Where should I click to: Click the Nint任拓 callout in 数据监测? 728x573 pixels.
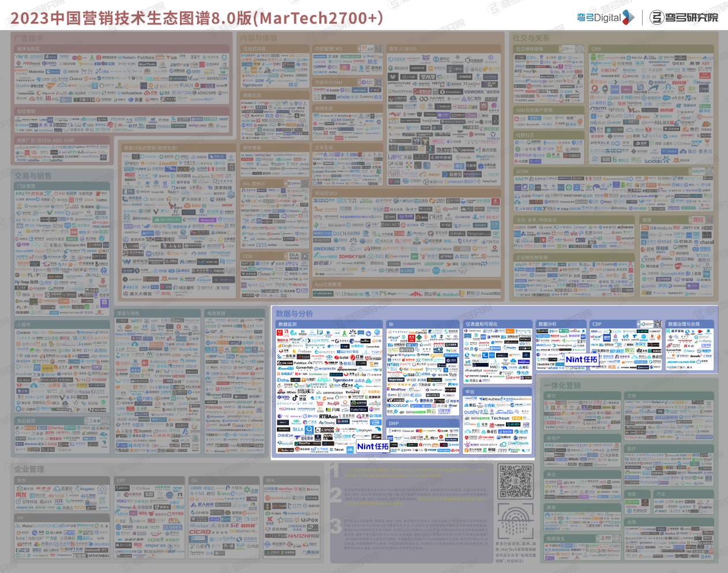[373, 446]
